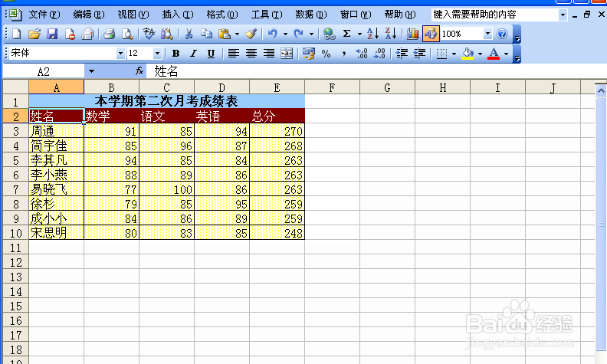Image resolution: width=607 pixels, height=364 pixels.
Task: Increase indent
Action: point(420,54)
